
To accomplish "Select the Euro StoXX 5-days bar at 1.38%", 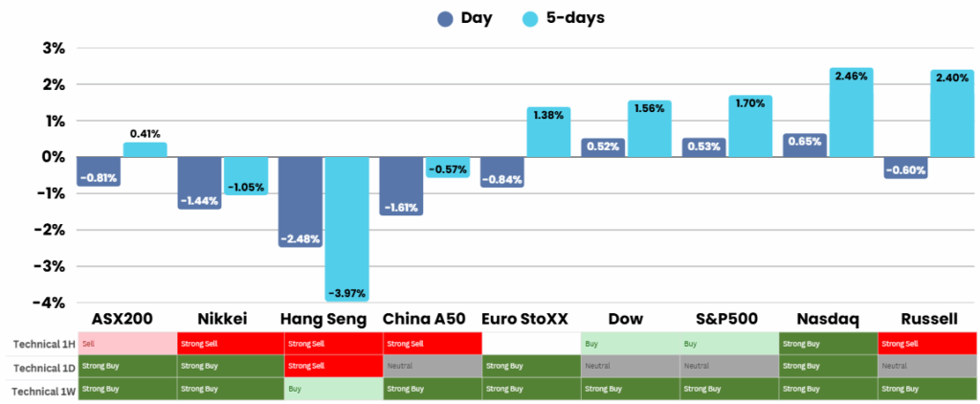I will click(x=548, y=132).
